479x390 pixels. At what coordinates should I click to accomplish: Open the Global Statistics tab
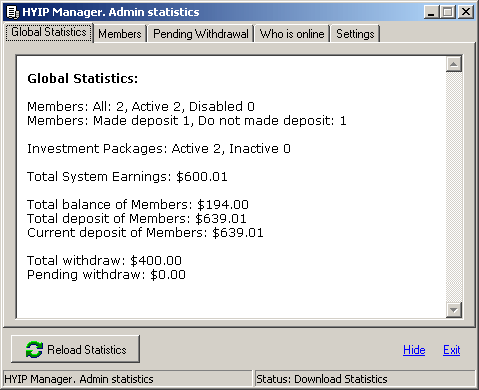(49, 32)
